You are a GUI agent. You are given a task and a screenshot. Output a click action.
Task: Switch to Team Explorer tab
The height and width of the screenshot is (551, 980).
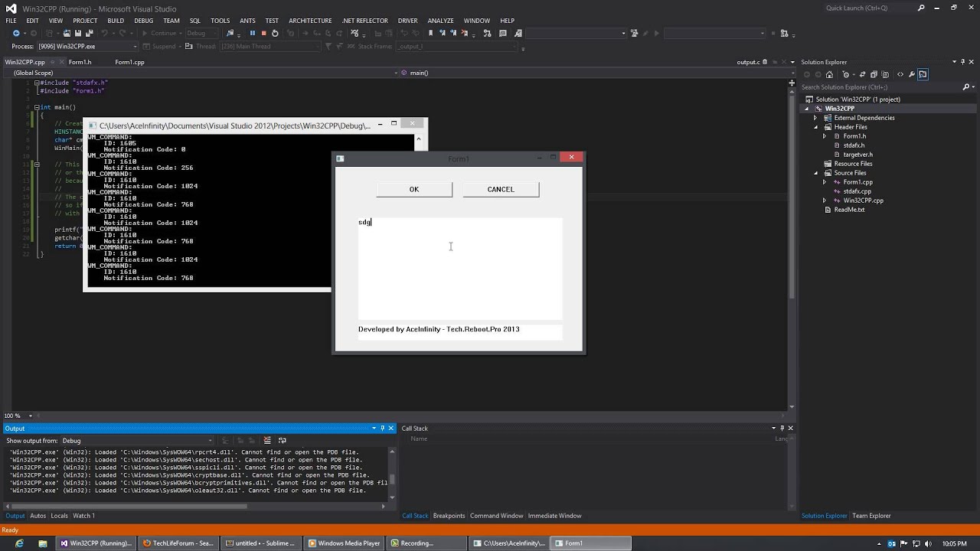point(871,516)
